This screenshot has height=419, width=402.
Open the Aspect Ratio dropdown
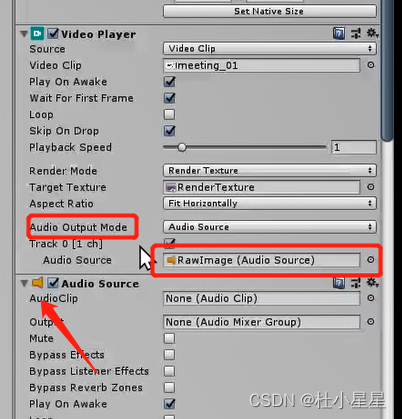click(270, 203)
